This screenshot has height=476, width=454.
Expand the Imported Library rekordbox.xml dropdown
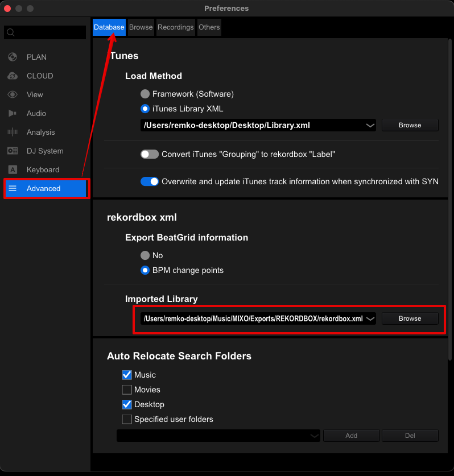pyautogui.click(x=370, y=318)
